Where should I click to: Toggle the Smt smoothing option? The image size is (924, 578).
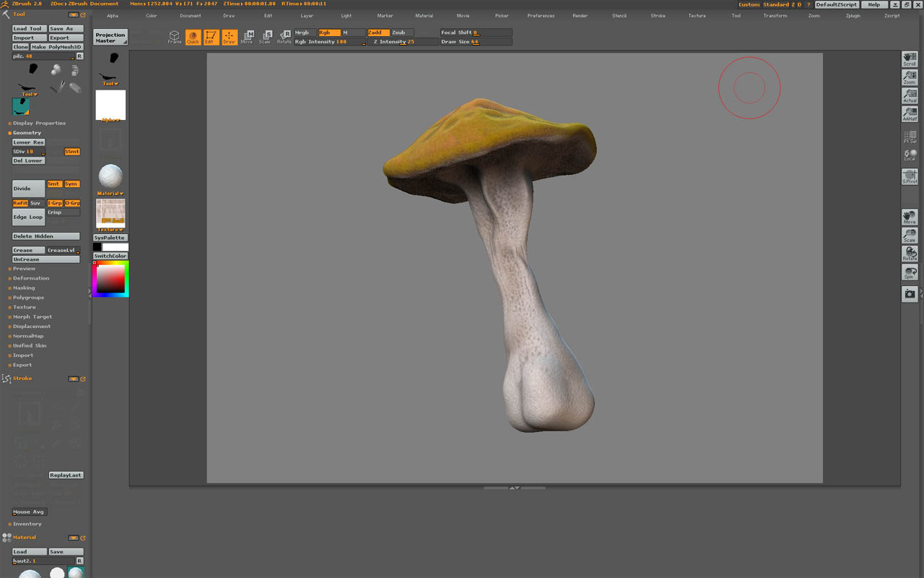pos(54,184)
